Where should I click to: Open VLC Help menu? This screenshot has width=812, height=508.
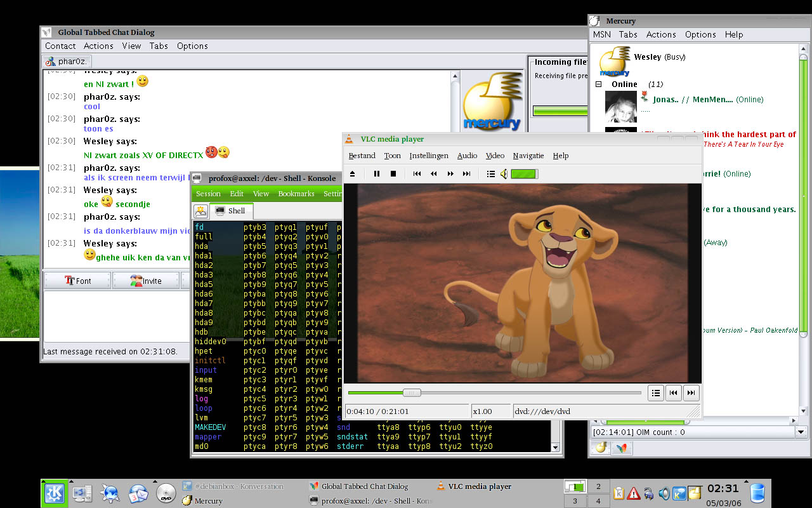click(561, 156)
